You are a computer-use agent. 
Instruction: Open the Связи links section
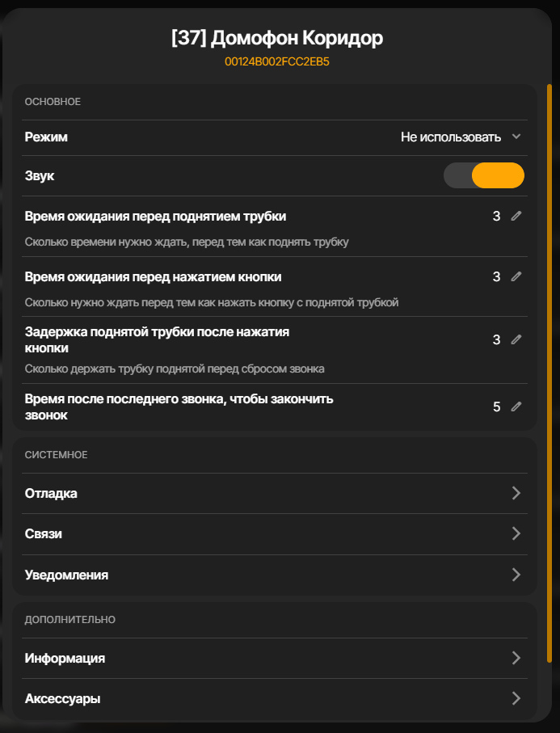click(x=275, y=534)
